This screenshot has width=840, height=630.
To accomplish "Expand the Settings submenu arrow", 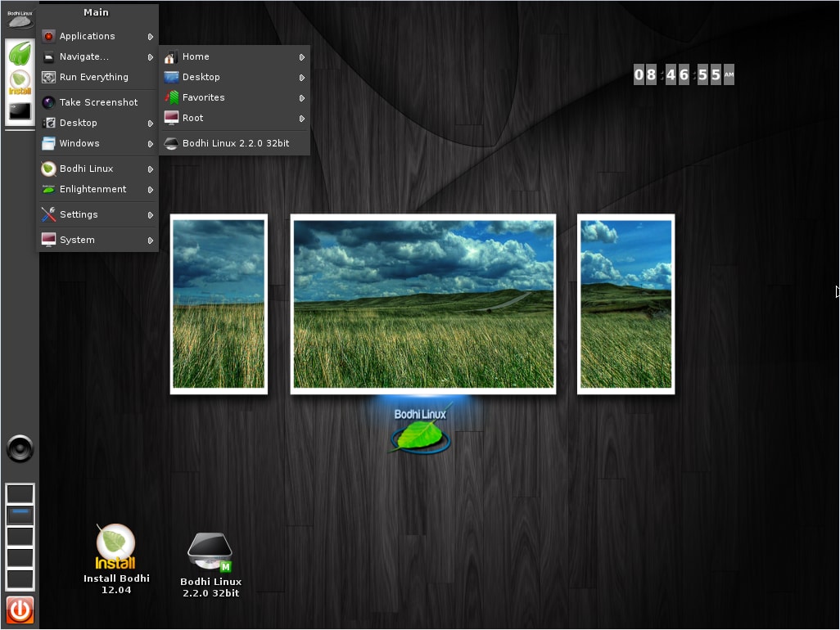I will [x=151, y=214].
